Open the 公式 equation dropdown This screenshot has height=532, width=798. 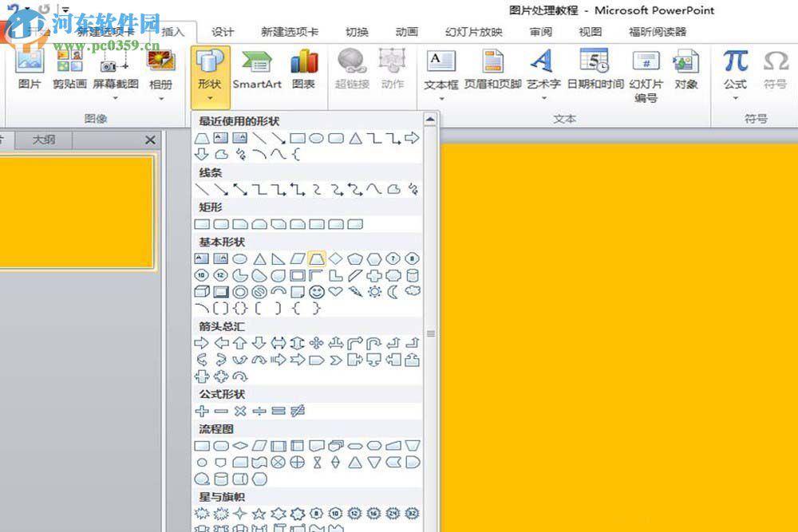click(x=736, y=73)
